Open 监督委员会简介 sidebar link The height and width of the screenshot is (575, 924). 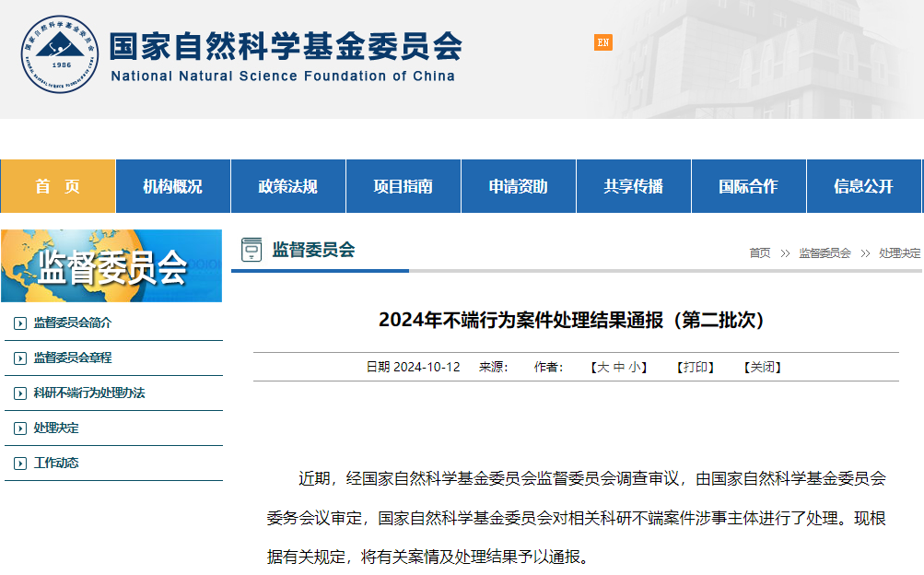pyautogui.click(x=73, y=323)
